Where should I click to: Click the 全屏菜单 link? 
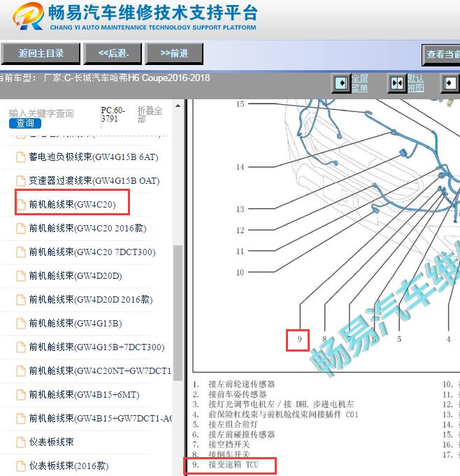tap(360, 83)
